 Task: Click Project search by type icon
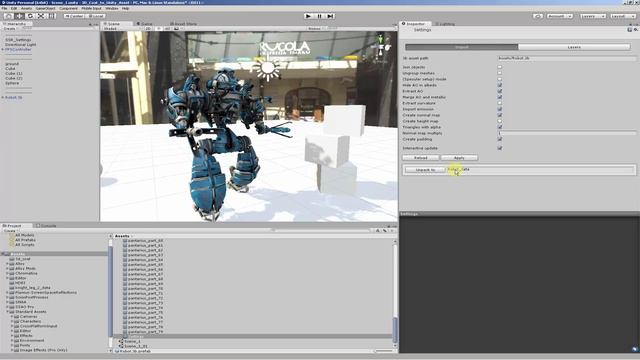378,231
